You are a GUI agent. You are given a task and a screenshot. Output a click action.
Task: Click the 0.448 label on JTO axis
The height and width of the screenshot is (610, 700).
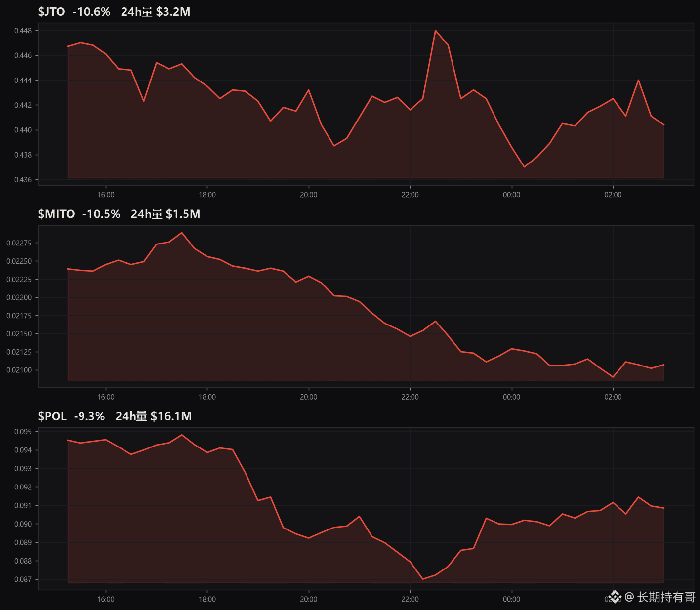[x=23, y=31]
